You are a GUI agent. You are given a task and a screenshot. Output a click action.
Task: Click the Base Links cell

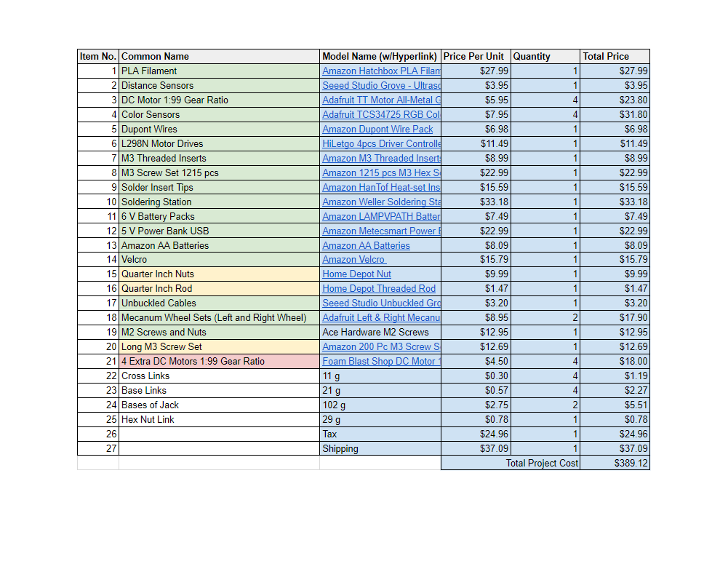(x=219, y=390)
